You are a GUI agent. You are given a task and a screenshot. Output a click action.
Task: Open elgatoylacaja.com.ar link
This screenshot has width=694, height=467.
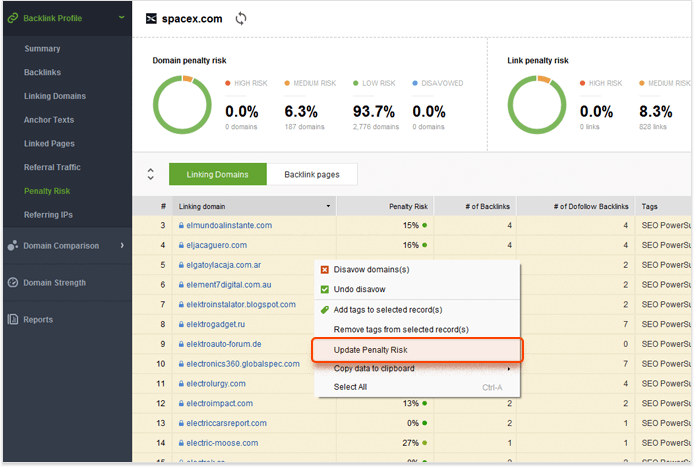click(224, 265)
